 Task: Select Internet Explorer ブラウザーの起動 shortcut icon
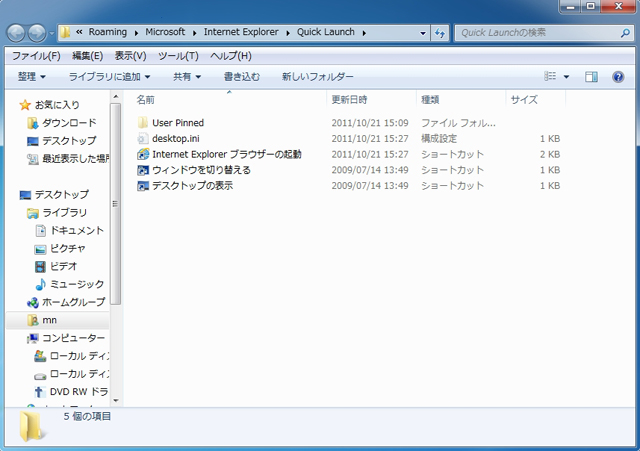143,154
